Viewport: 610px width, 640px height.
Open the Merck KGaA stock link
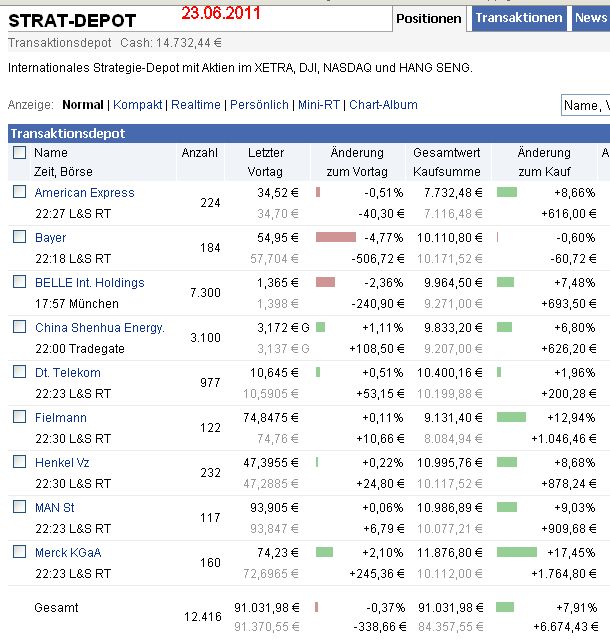68,553
